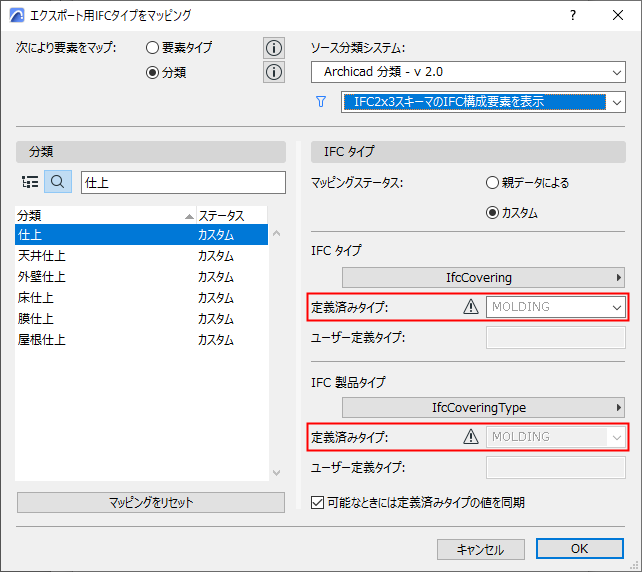The image size is (642, 572).
Task: Sort by the 分類 column header
Action: pos(106,215)
